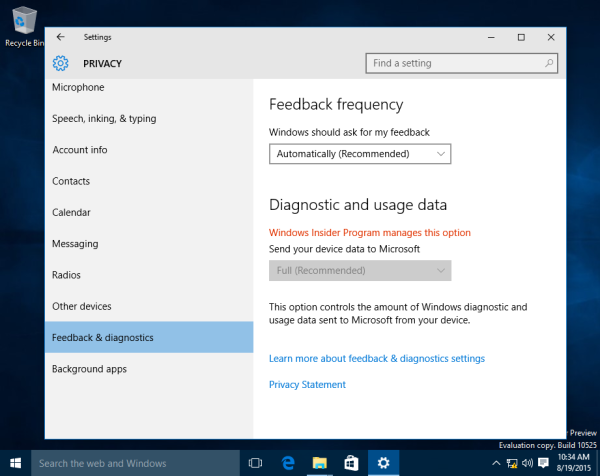Open the taskbar clock showing 10:34 AM

pyautogui.click(x=573, y=462)
